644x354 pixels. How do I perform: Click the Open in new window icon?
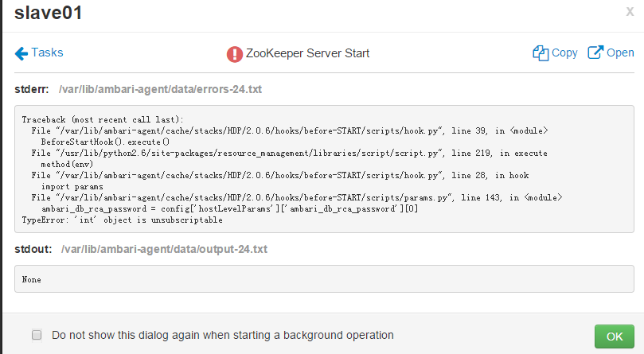[x=595, y=53]
